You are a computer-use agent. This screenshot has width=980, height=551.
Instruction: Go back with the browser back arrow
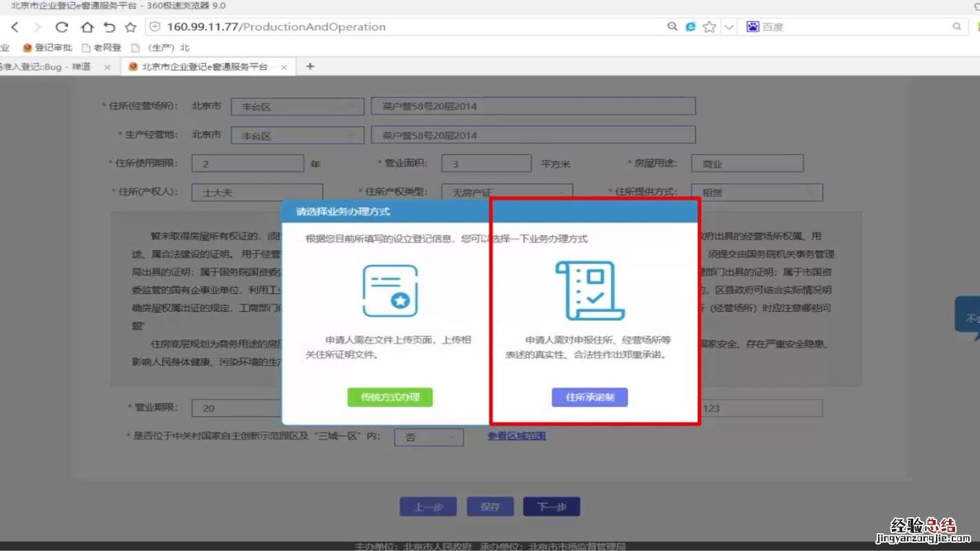[x=14, y=27]
